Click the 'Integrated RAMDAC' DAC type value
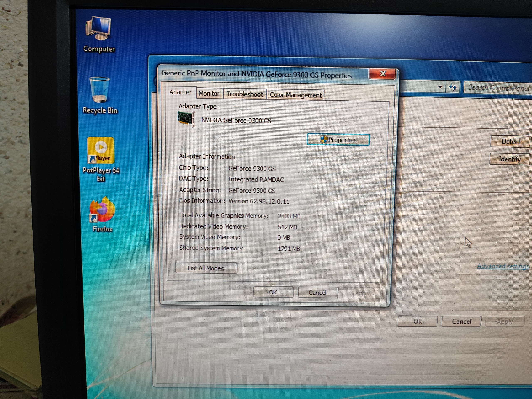Screen dimensions: 532x399 coord(256,179)
